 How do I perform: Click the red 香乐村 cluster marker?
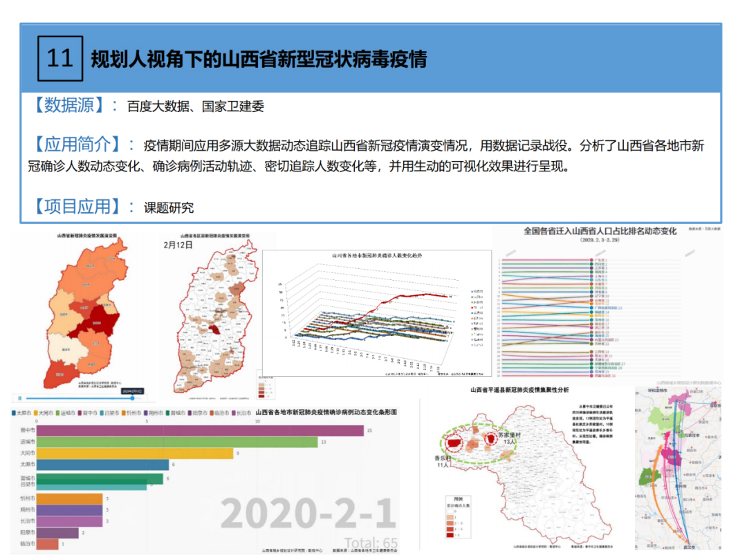click(x=454, y=442)
